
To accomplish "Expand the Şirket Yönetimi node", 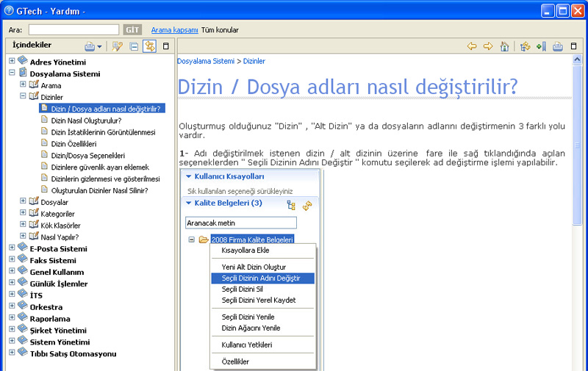I will coord(12,329).
